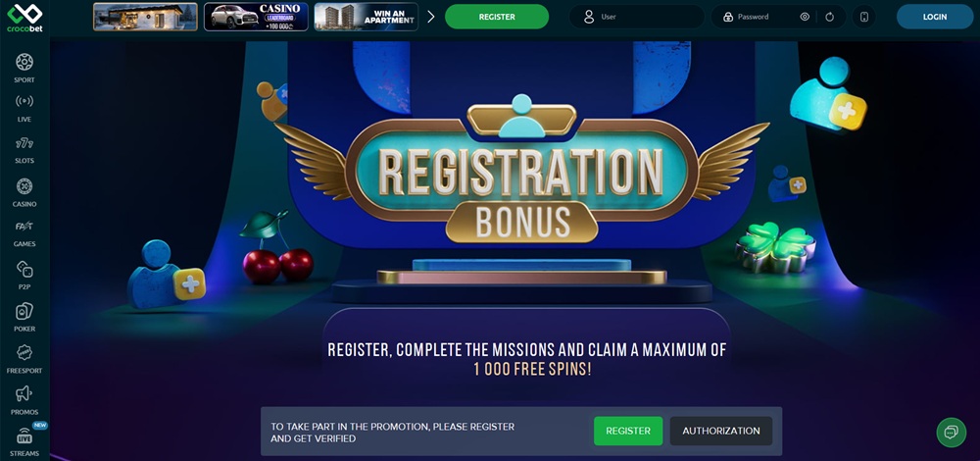Go to Live betting icon

[24, 101]
